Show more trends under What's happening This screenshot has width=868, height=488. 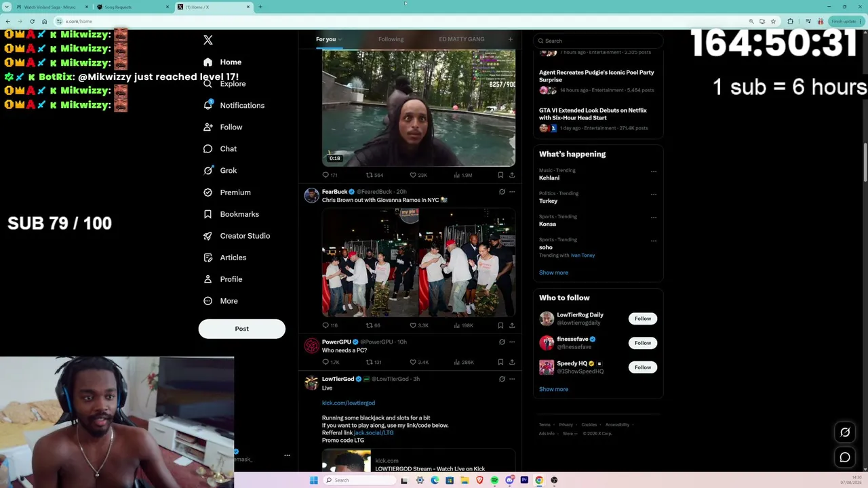point(553,272)
